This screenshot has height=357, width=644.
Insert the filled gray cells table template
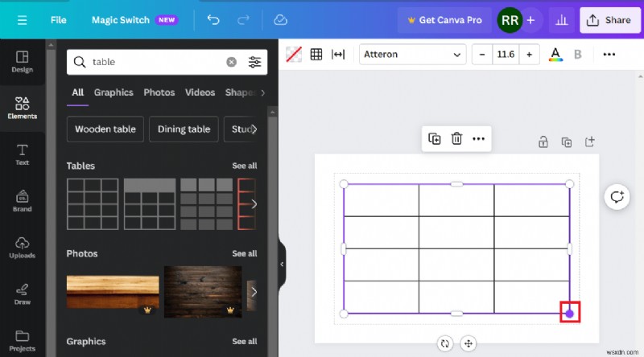(207, 204)
